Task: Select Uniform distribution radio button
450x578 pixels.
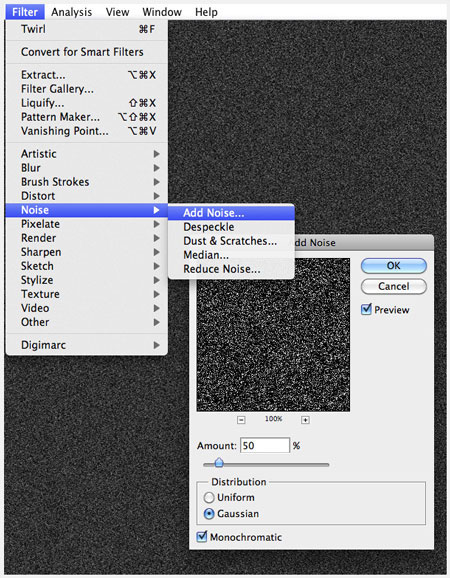Action: (209, 498)
